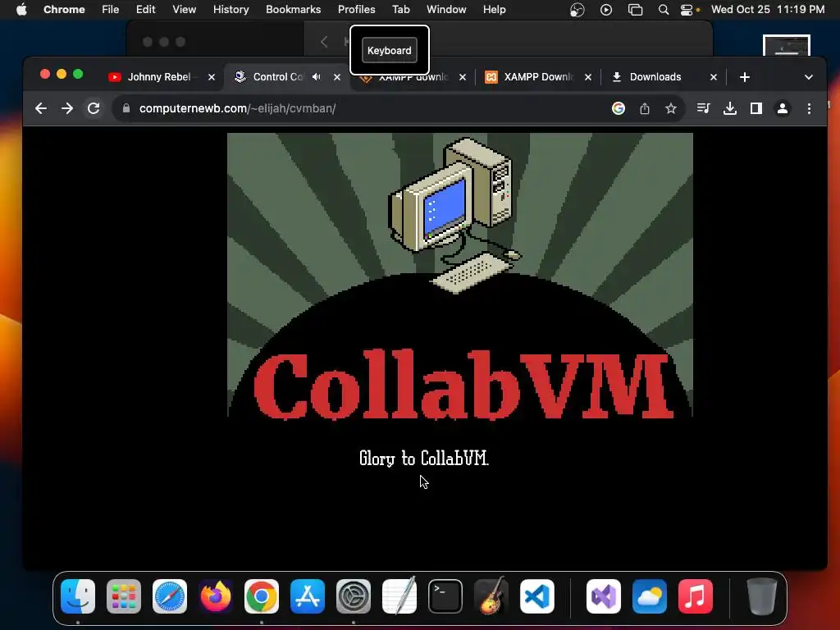Open Terminal from the Dock

(x=445, y=596)
